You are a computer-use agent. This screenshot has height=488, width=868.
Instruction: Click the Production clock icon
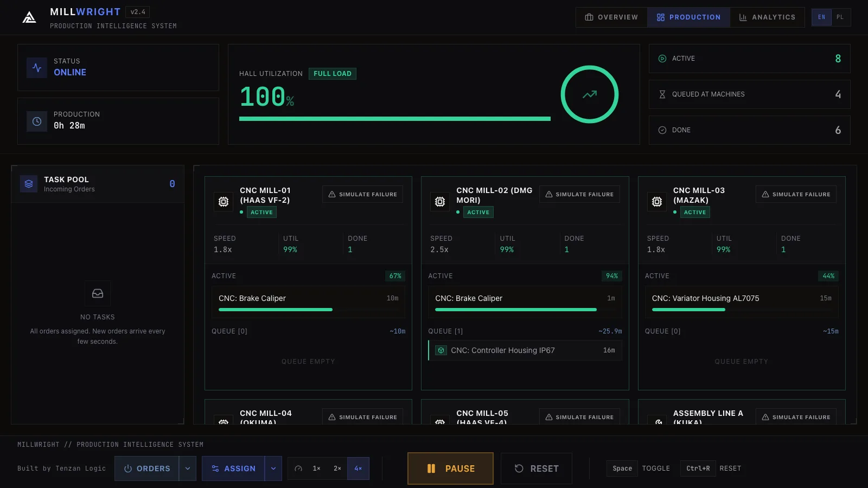(37, 121)
